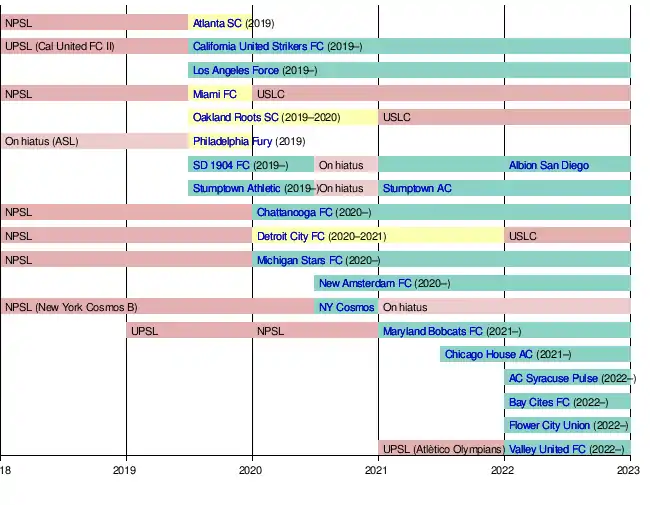
Task: Click the New Amsterdam FC link
Action: pos(365,284)
